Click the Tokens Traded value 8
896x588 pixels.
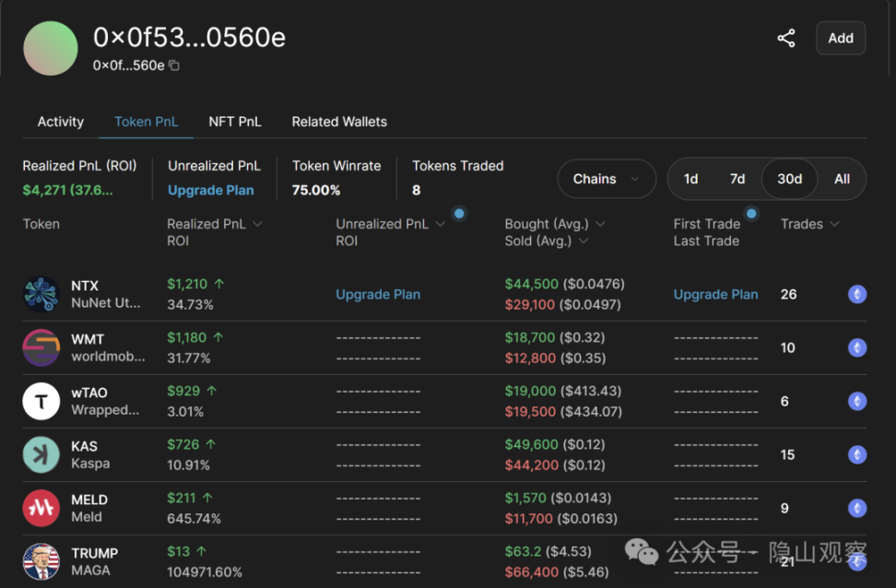pyautogui.click(x=416, y=190)
